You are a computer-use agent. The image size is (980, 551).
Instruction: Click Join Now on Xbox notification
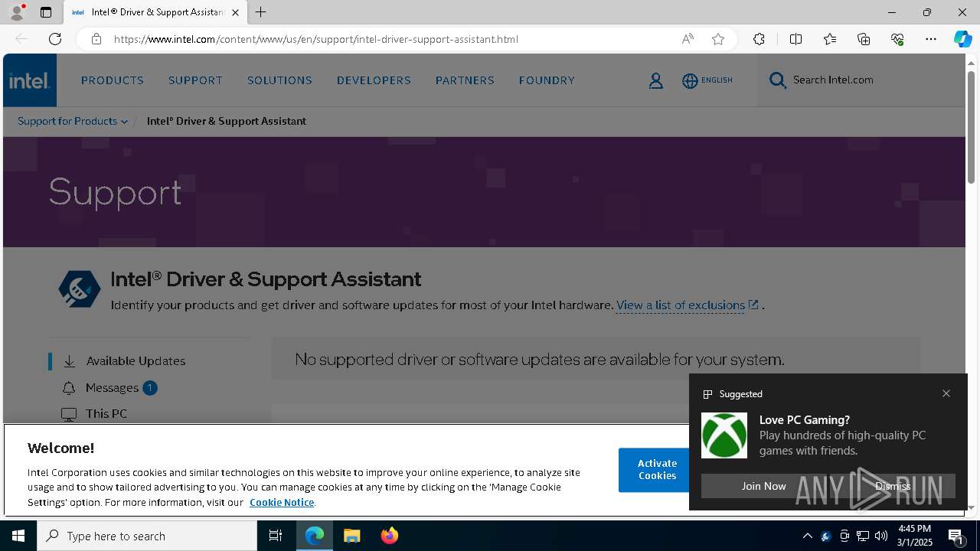(x=763, y=486)
